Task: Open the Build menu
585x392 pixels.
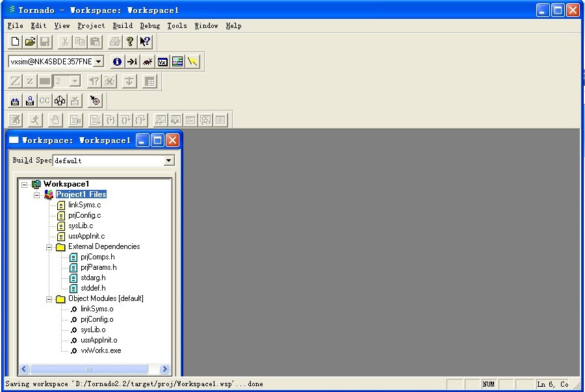Action: pos(123,26)
